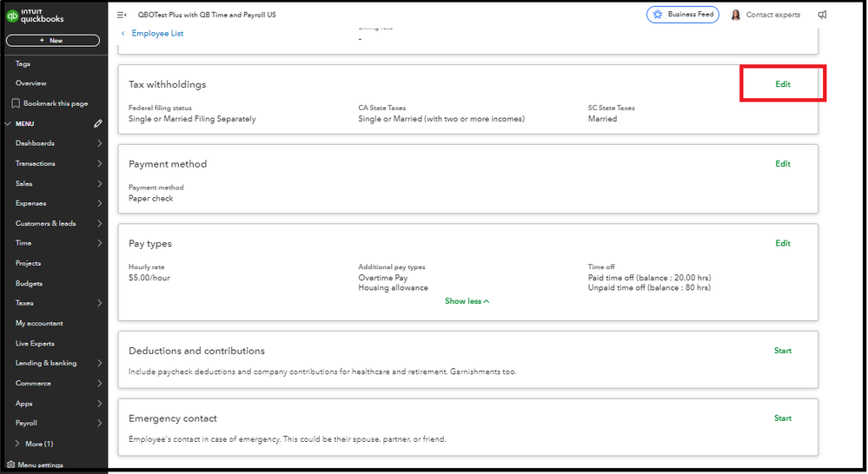
Task: Click the back arrow beside Employee List
Action: [x=123, y=34]
